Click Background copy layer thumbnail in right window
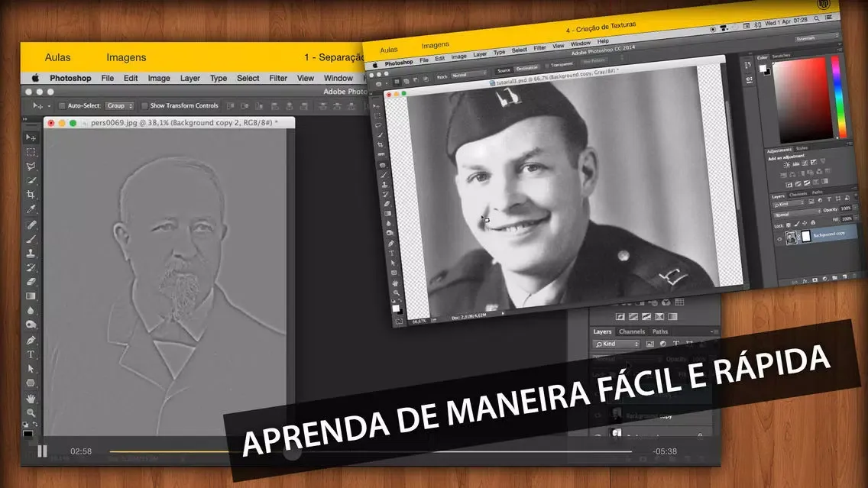 [792, 238]
